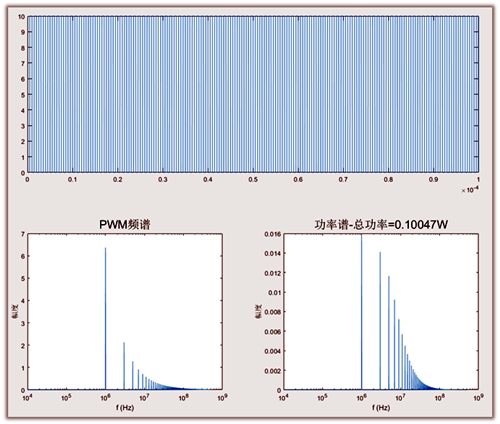This screenshot has width=500, height=424.
Task: Click the 功率谱-总功率=0.10047W title
Action: 381,224
